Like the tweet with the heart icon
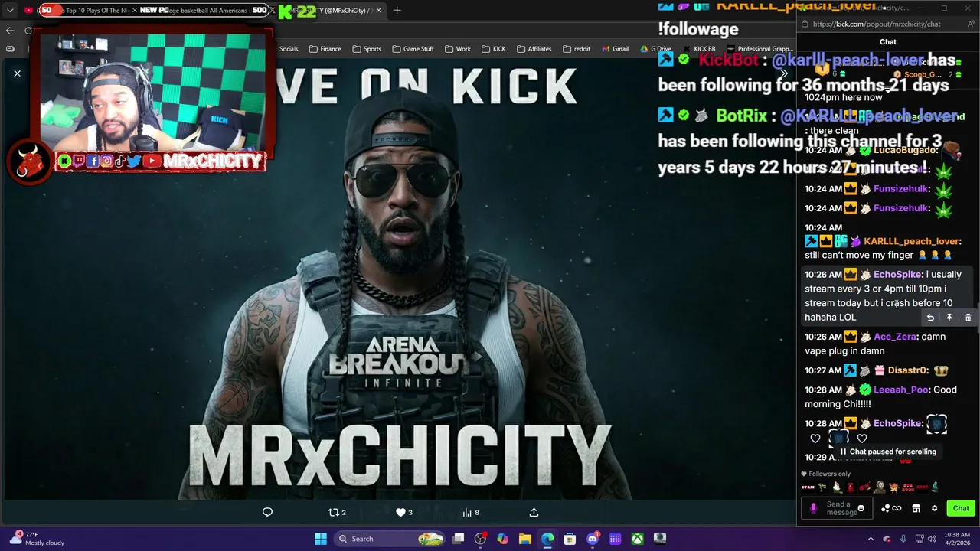The width and height of the screenshot is (980, 551). pyautogui.click(x=403, y=512)
